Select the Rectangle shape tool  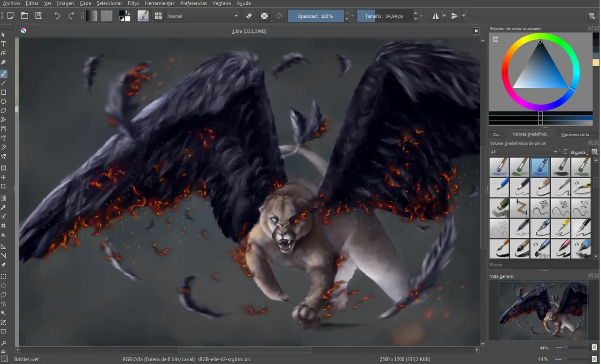[x=3, y=92]
